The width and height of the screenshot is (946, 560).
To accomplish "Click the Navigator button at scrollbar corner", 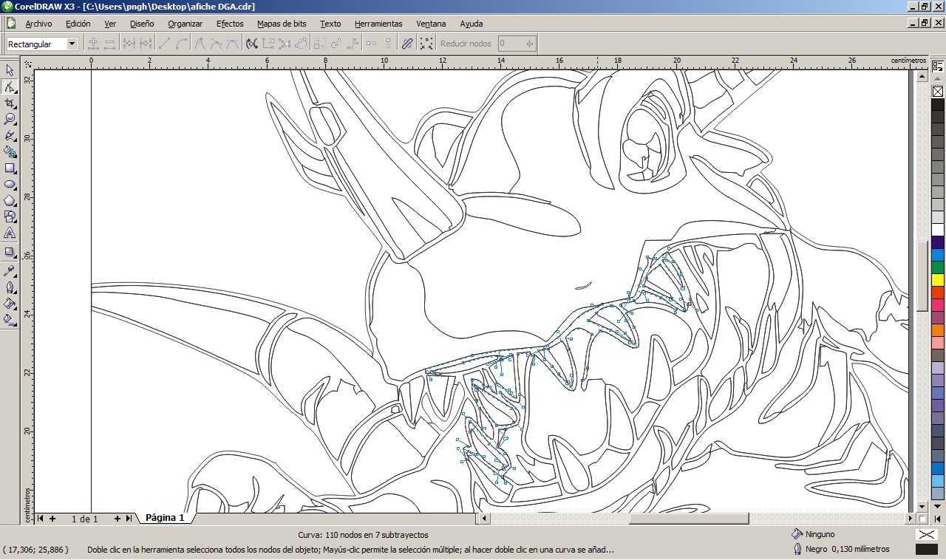I will [922, 519].
